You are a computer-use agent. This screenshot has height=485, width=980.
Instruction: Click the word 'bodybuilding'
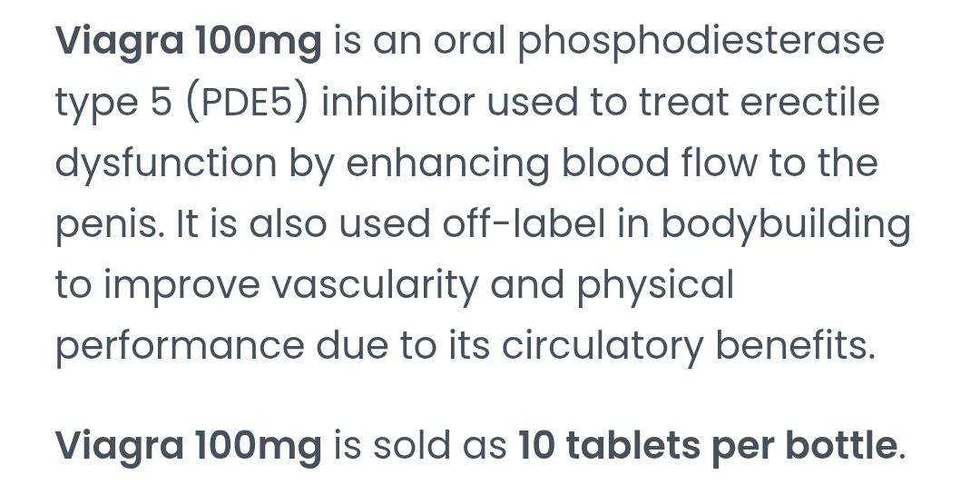point(784,224)
